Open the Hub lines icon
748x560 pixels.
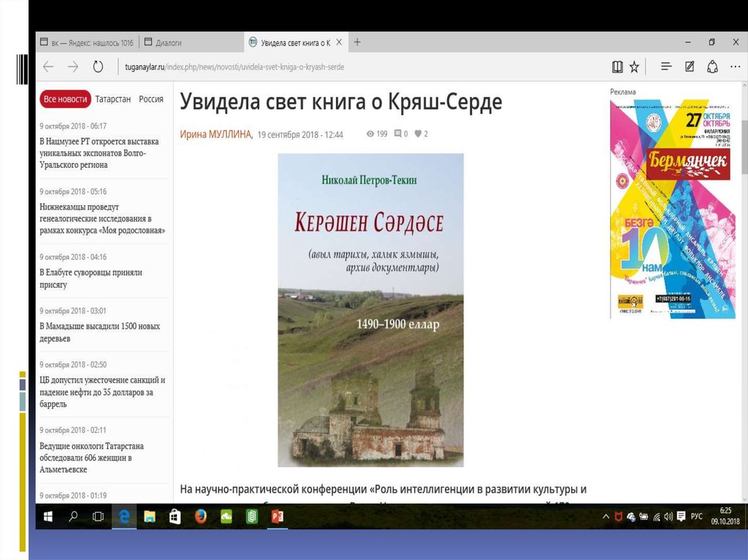coord(666,67)
